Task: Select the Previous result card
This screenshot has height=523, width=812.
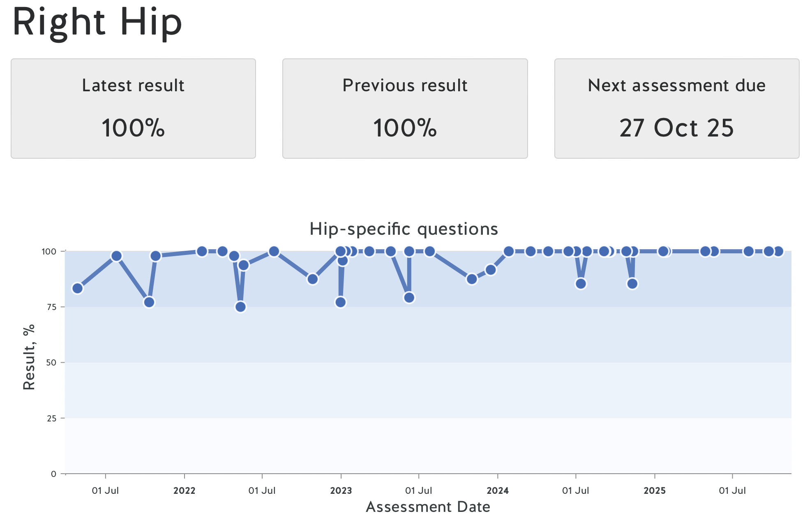Action: [405, 109]
